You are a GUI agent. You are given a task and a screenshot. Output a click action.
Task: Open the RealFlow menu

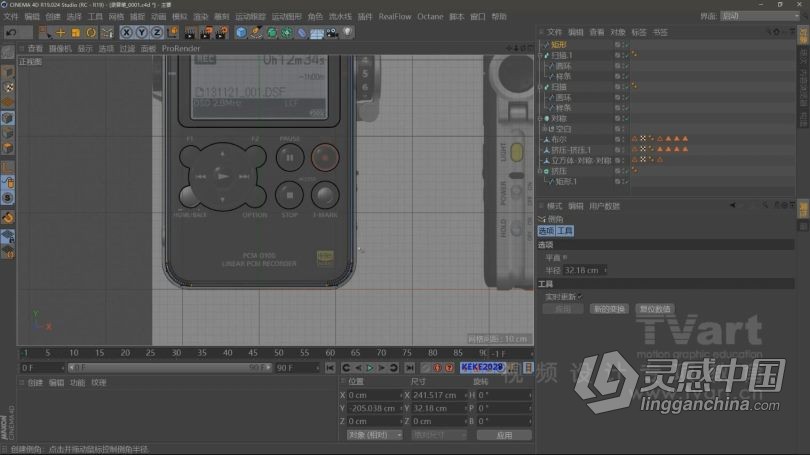pyautogui.click(x=395, y=17)
